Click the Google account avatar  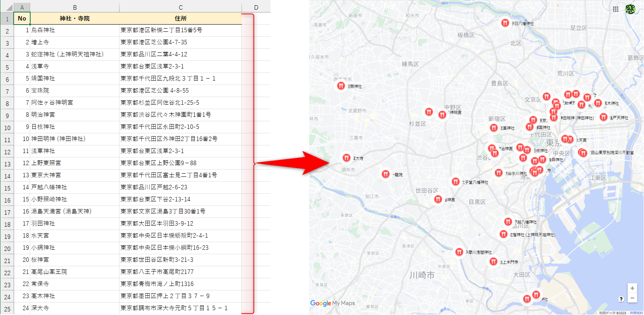[x=630, y=9]
